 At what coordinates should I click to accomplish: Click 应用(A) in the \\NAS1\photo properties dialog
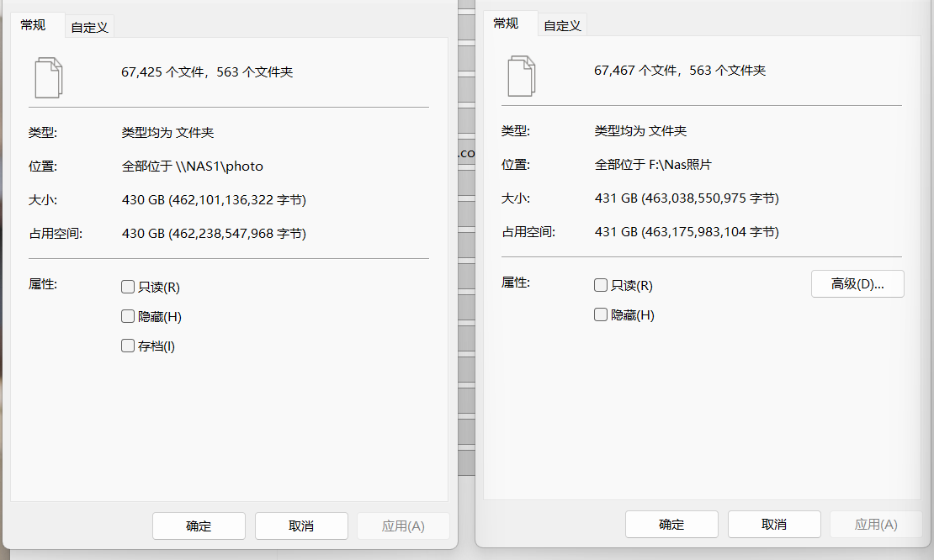pyautogui.click(x=403, y=526)
